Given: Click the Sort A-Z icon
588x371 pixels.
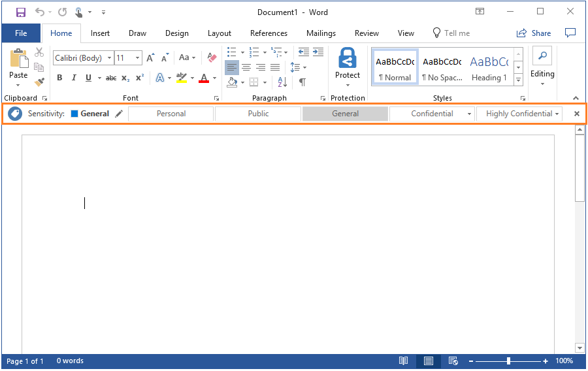Looking at the screenshot, I should [x=282, y=82].
